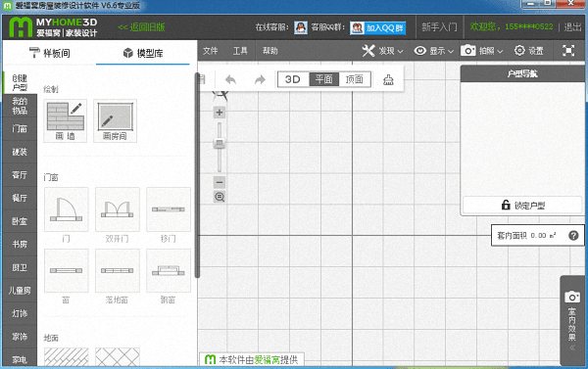The height and width of the screenshot is (369, 588).
Task: Pick the 双开门 double door model
Action: 118,209
